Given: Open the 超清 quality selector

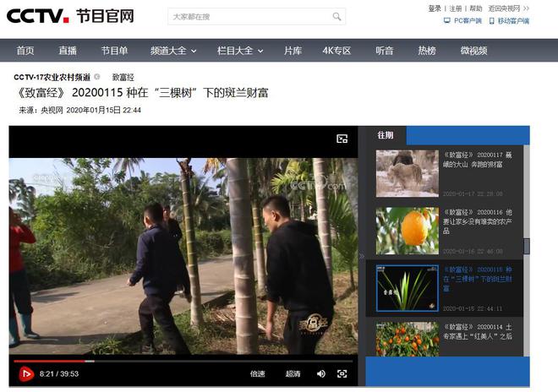Looking at the screenshot, I should click(293, 374).
